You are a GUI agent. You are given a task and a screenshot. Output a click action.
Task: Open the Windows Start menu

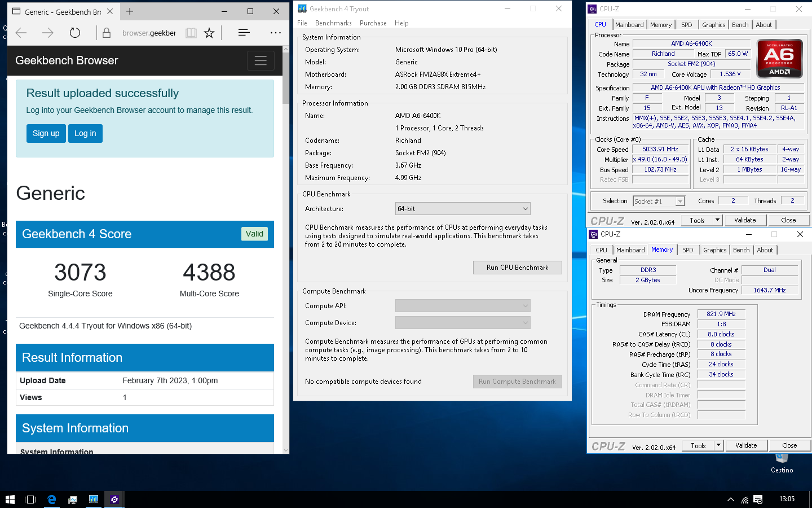(10, 500)
